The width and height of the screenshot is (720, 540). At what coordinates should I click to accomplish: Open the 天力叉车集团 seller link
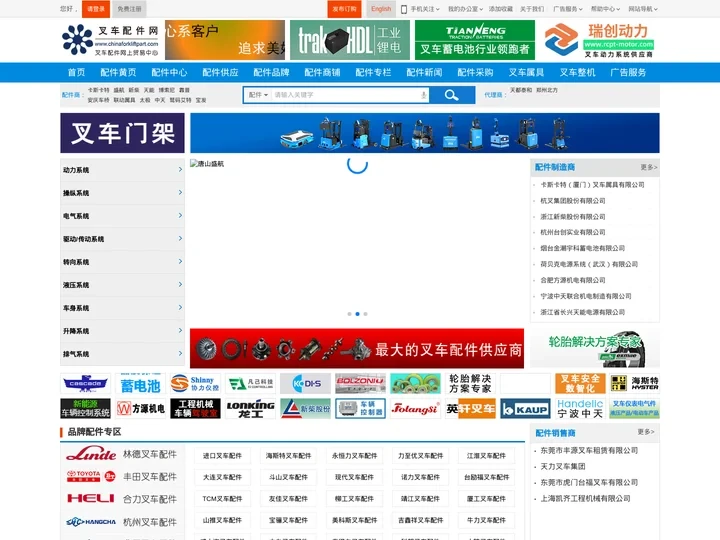pos(562,467)
